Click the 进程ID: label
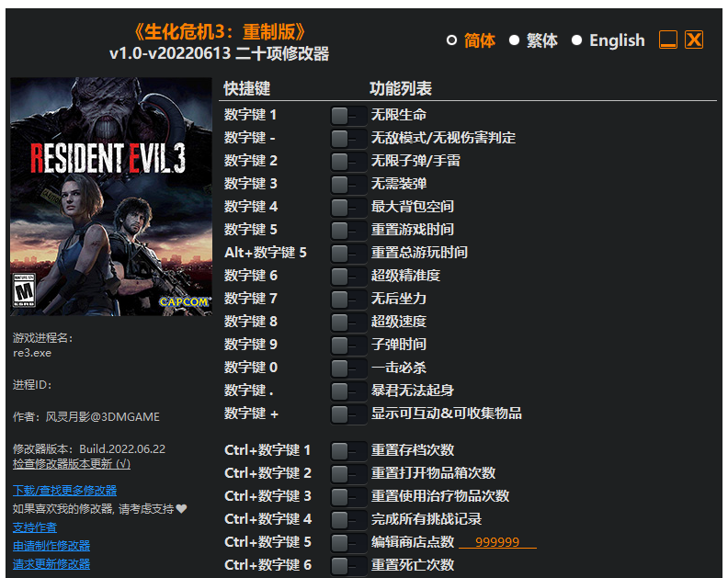 pos(32,385)
